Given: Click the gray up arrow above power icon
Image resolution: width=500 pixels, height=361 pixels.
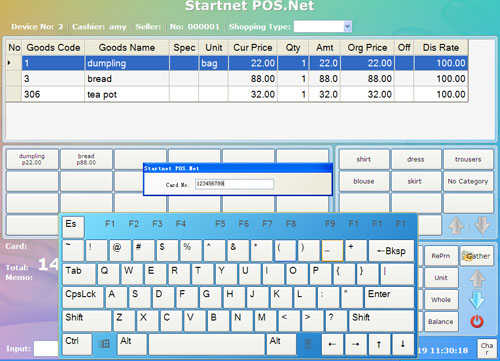Looking at the screenshot, I should pos(477,278).
